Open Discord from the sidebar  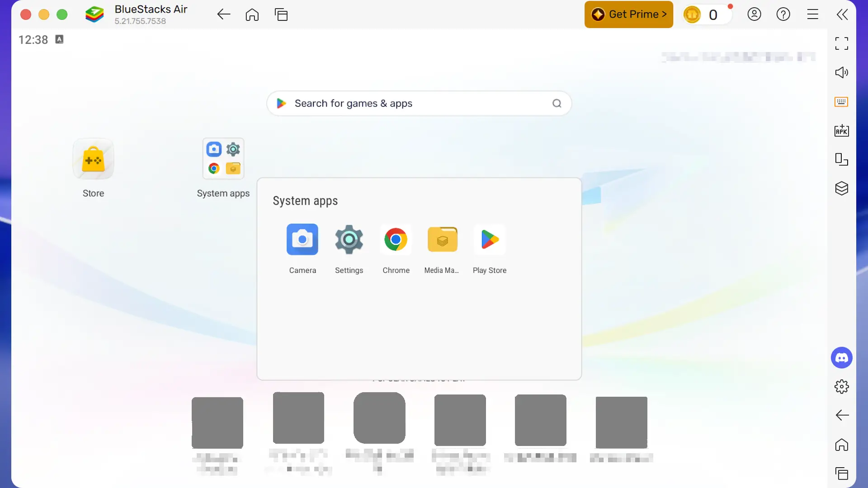point(841,358)
